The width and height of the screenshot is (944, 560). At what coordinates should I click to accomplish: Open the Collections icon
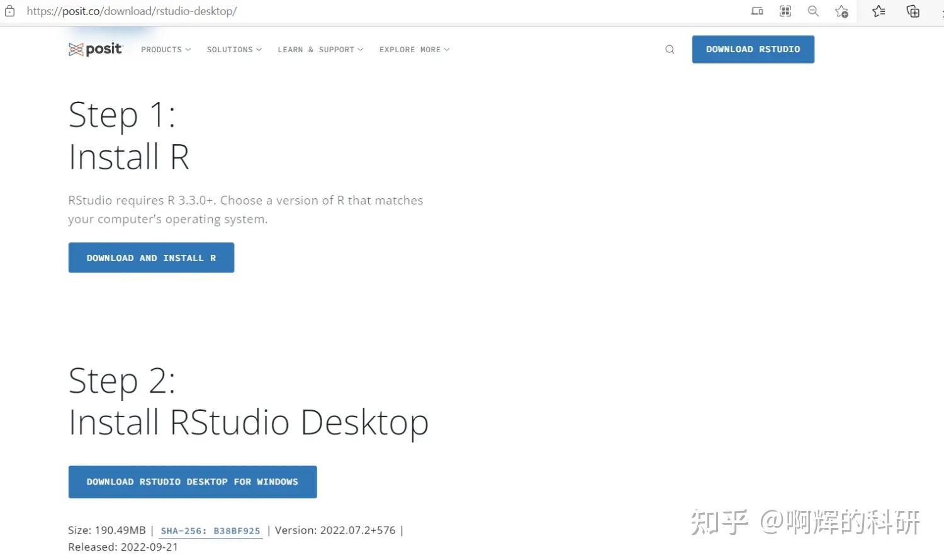(x=913, y=11)
